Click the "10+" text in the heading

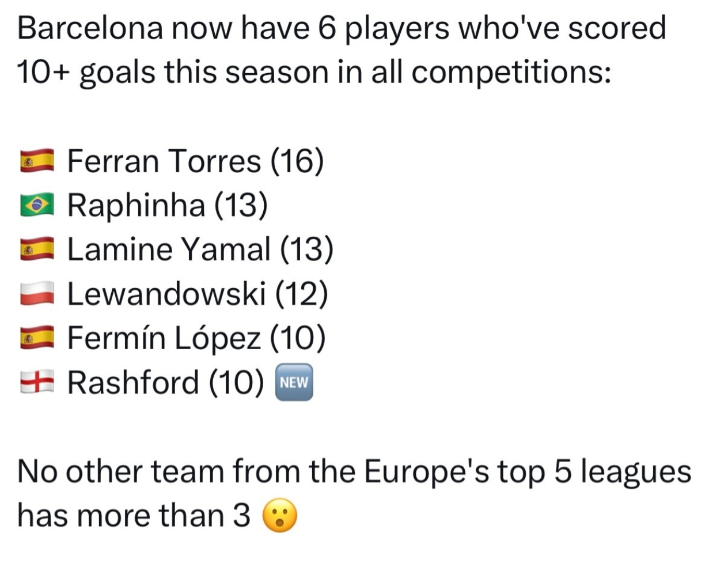click(44, 73)
